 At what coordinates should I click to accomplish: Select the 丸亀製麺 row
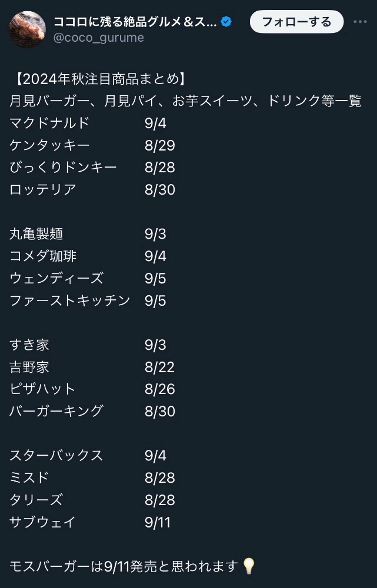click(36, 234)
